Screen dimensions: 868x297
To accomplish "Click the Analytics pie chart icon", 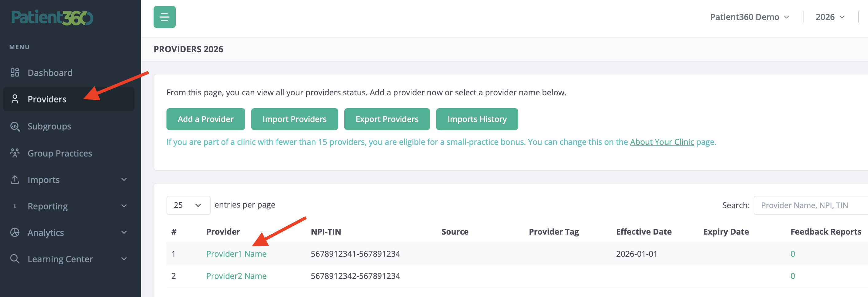I will [15, 232].
